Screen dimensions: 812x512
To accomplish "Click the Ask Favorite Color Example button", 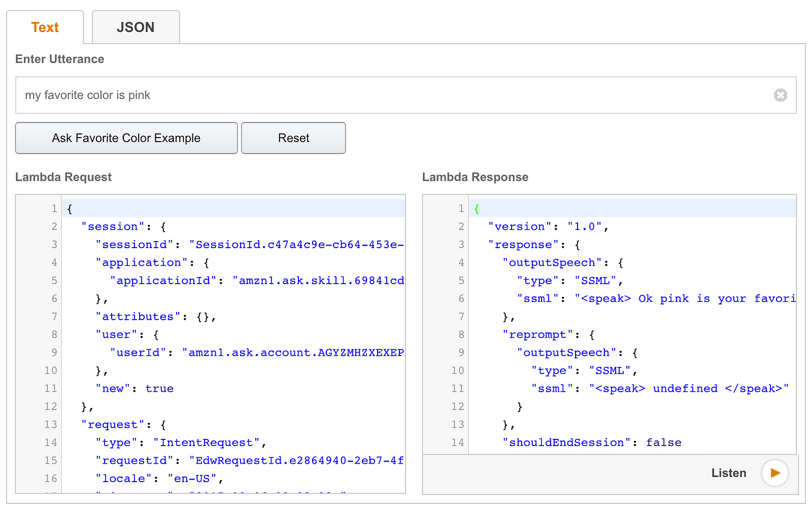I will click(126, 138).
